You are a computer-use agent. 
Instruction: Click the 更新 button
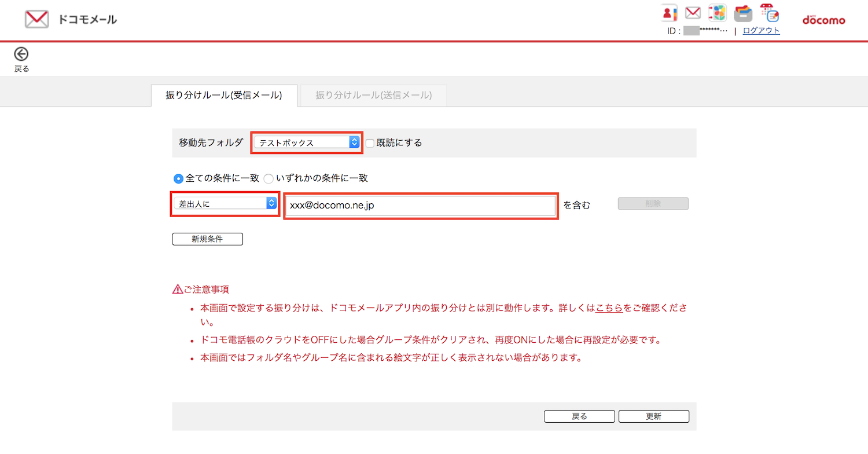tap(653, 416)
